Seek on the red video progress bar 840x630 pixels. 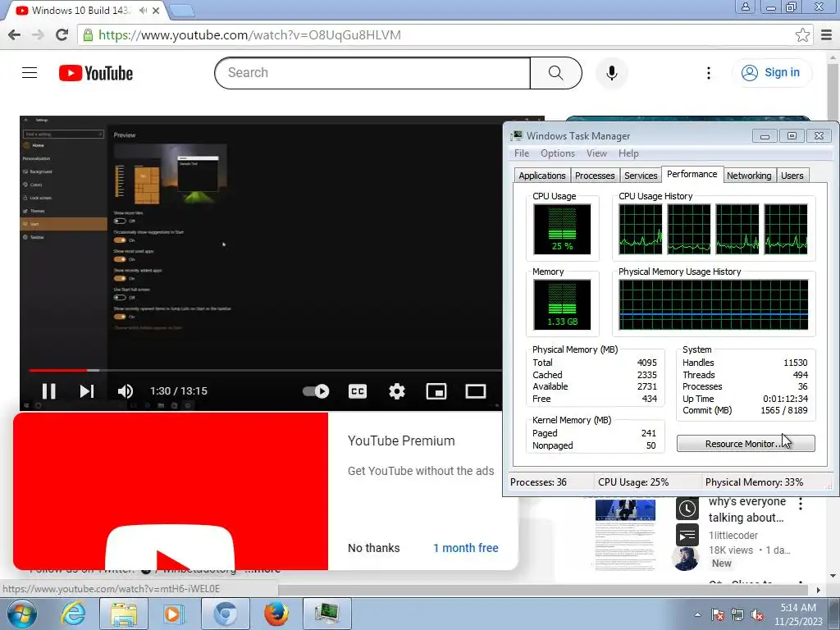point(265,370)
